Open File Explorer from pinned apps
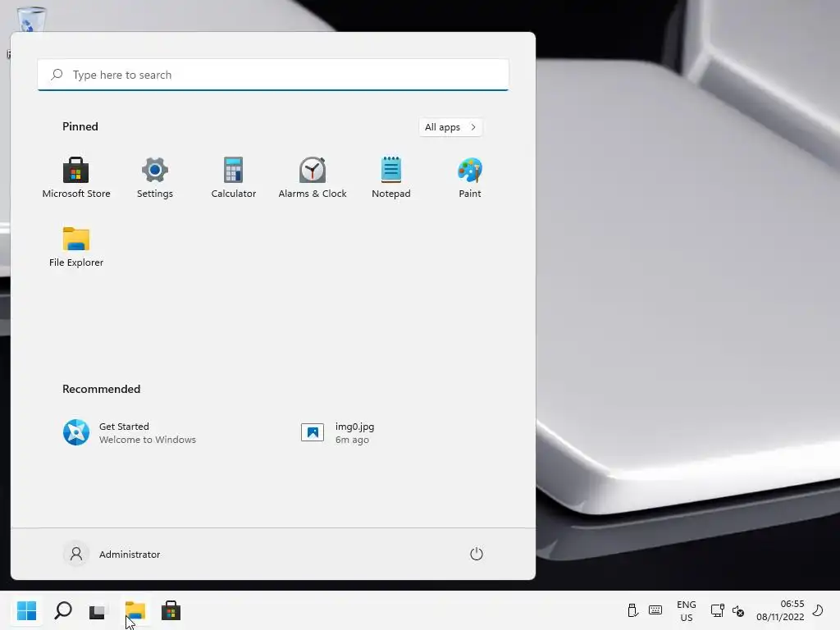 coord(76,247)
